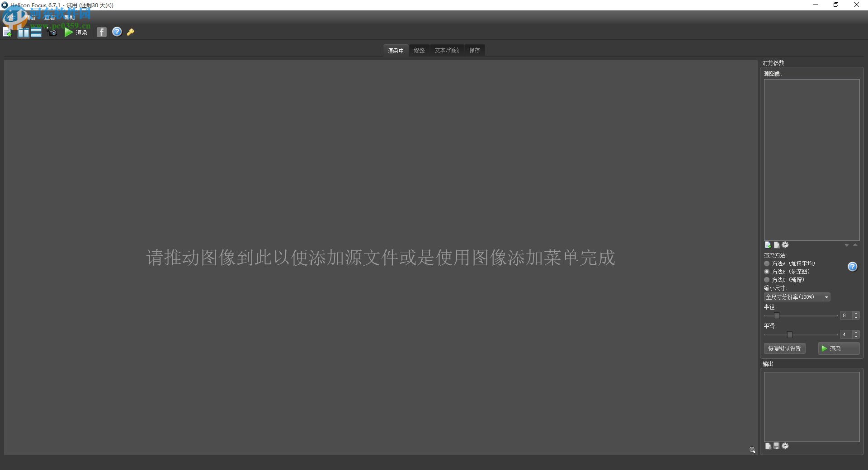Open the 帮助 menu
Viewport: 868px width, 470px height.
click(69, 18)
